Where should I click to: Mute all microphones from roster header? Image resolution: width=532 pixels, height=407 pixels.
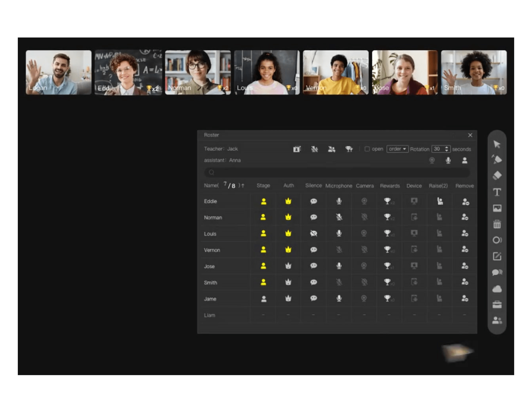pyautogui.click(x=314, y=149)
